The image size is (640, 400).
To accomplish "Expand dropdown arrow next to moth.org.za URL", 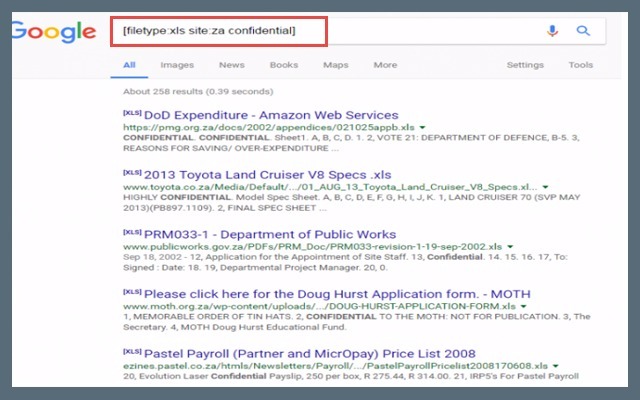I will pos(524,306).
